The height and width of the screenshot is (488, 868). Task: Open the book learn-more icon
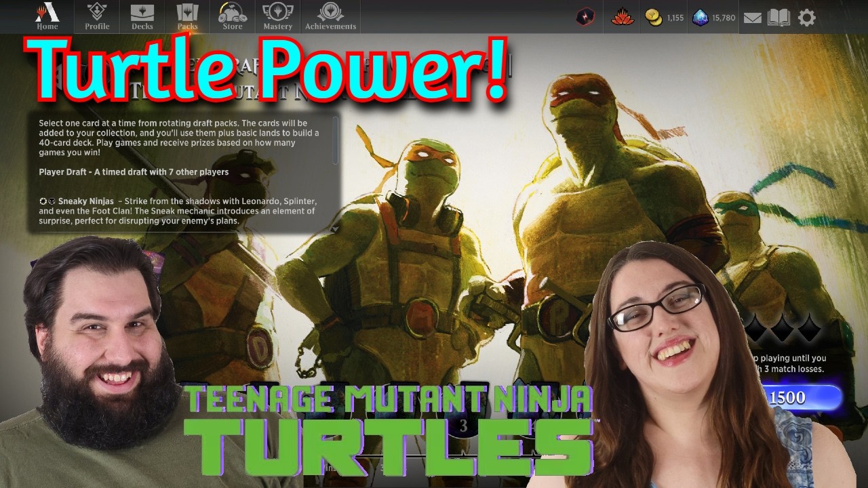pos(779,18)
